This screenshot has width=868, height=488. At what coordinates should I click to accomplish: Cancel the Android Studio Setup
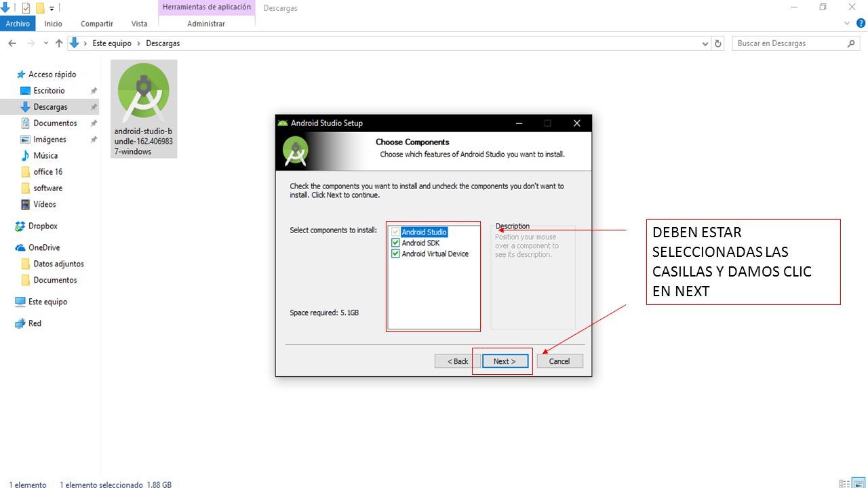point(559,361)
